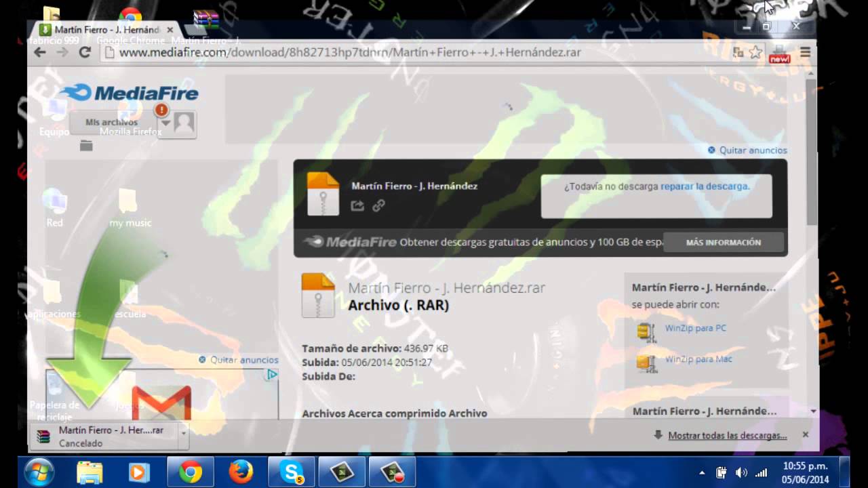
Task: Open Skype from the taskbar
Action: [292, 472]
